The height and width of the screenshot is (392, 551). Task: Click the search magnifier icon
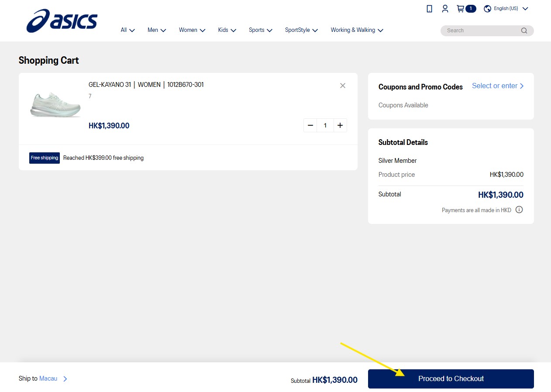coord(524,31)
